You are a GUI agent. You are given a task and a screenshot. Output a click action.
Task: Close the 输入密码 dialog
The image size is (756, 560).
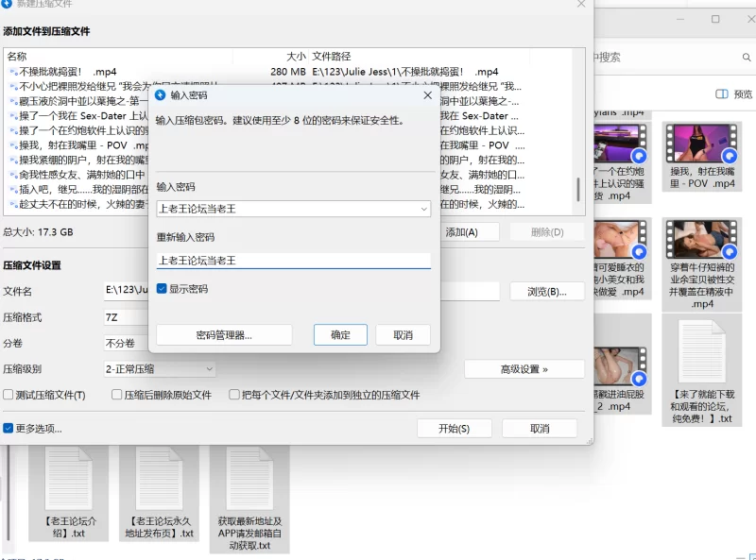click(x=428, y=95)
